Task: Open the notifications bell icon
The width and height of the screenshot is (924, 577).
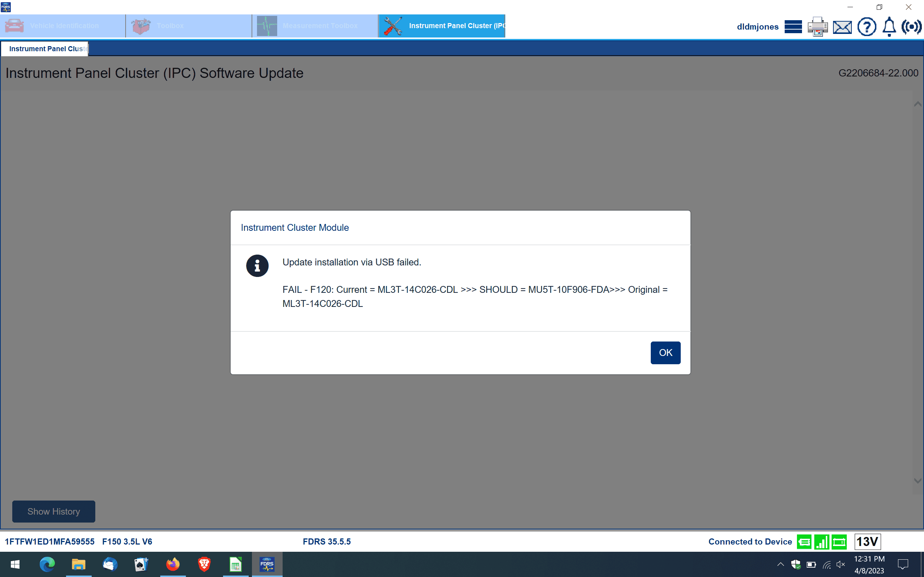Action: pos(889,27)
